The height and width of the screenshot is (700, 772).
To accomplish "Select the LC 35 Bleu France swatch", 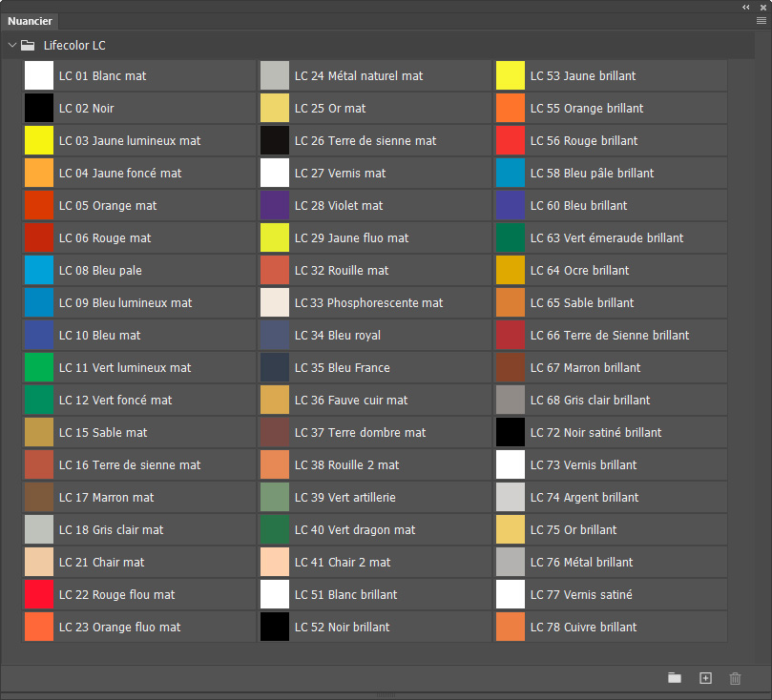I will pyautogui.click(x=275, y=368).
